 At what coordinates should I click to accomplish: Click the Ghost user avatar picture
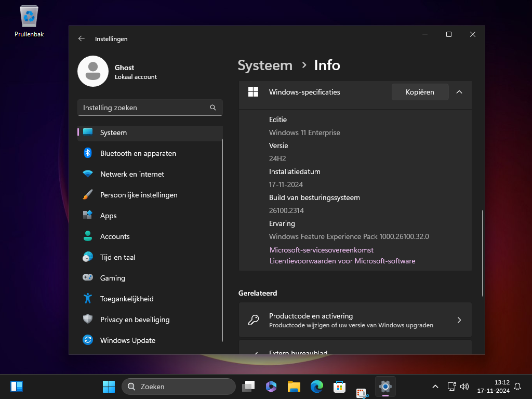(x=93, y=71)
